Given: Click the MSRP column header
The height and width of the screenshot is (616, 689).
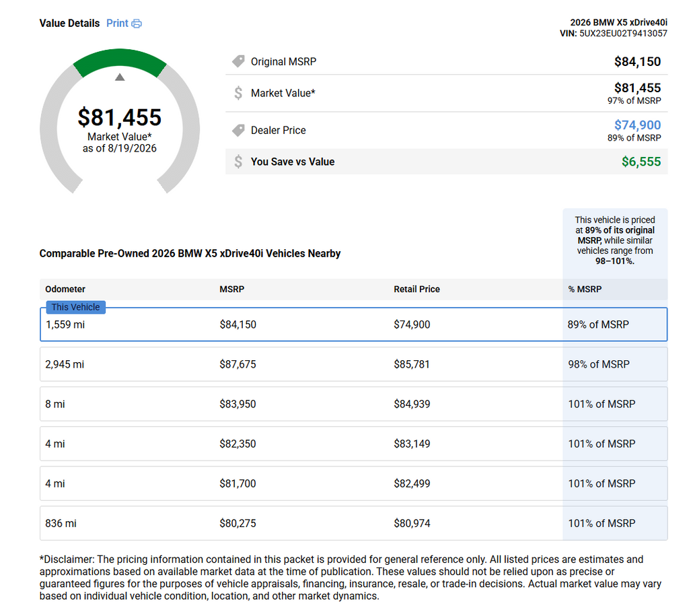Looking at the screenshot, I should tap(232, 289).
